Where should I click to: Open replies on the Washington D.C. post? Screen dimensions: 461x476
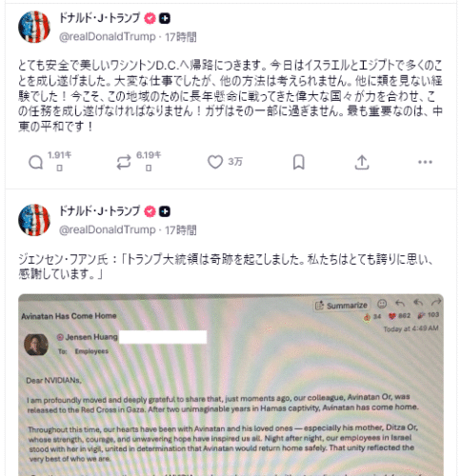pyautogui.click(x=36, y=163)
